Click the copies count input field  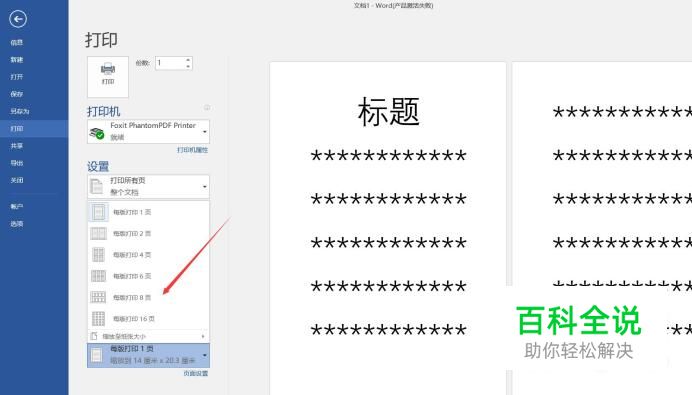tap(169, 63)
